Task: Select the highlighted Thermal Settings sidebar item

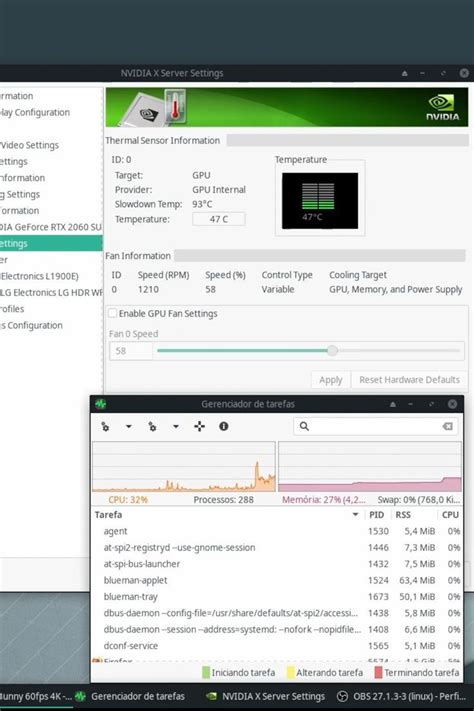Action: 51,243
